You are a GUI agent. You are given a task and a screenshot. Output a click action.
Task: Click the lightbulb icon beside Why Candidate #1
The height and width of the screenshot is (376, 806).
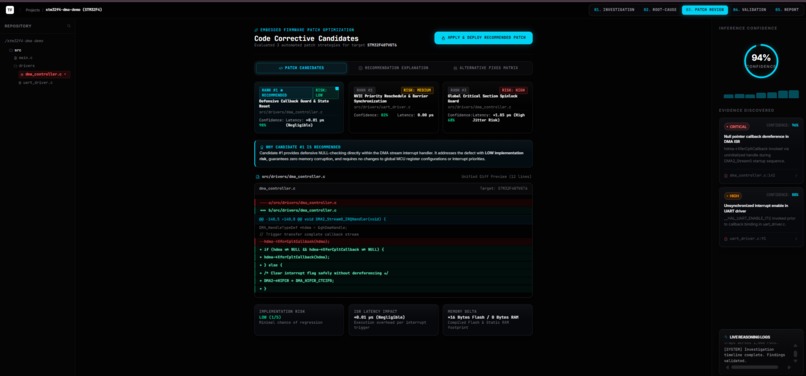262,147
